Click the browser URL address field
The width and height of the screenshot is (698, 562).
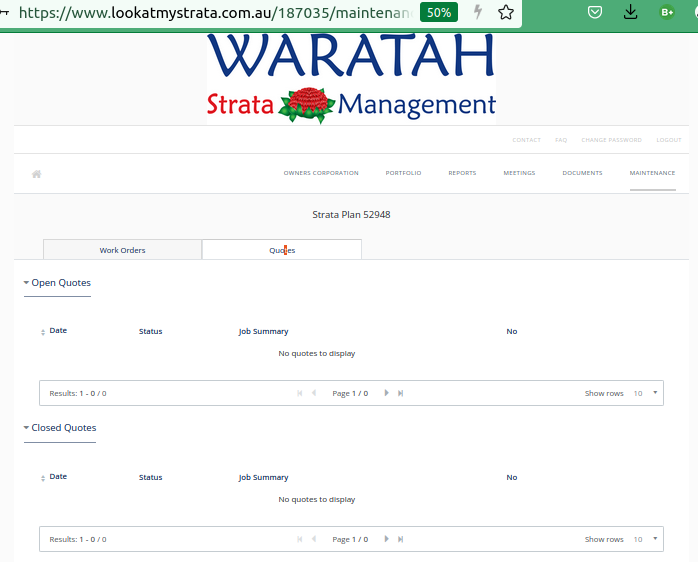click(x=216, y=12)
